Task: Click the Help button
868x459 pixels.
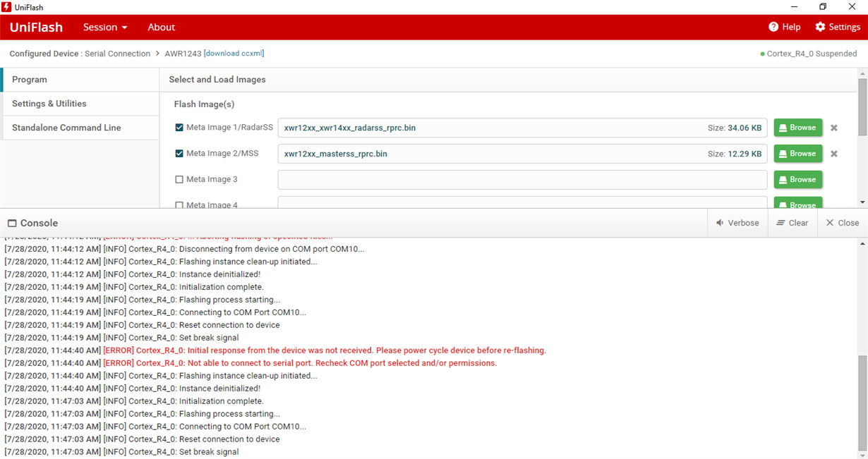Action: (784, 27)
